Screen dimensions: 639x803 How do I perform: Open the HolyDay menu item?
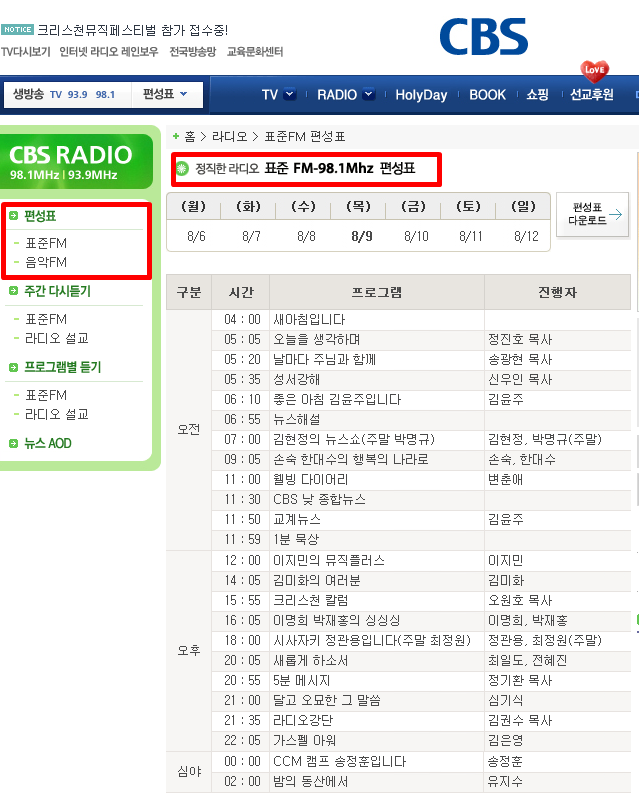pos(421,95)
